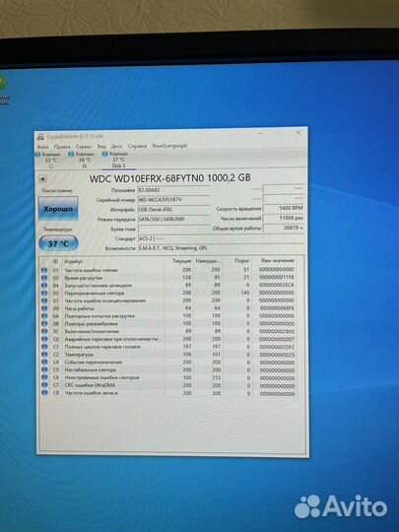Click the 5400 RPM rotation speed value
This screenshot has width=399, height=532.
pos(284,208)
